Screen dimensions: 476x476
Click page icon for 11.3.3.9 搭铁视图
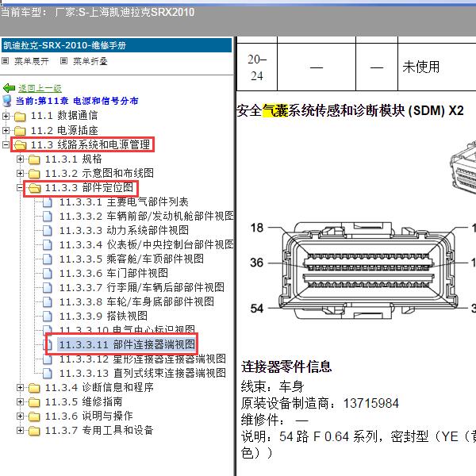pos(48,317)
